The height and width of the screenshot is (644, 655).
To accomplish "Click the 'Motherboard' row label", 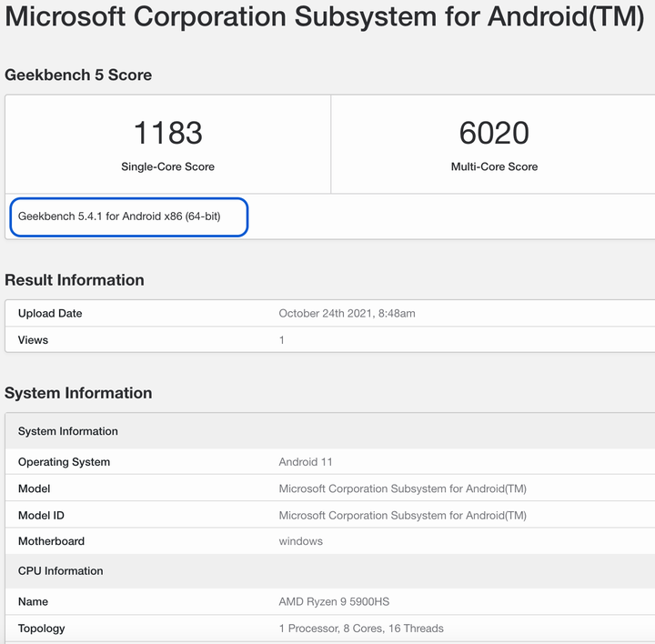I will [x=51, y=541].
